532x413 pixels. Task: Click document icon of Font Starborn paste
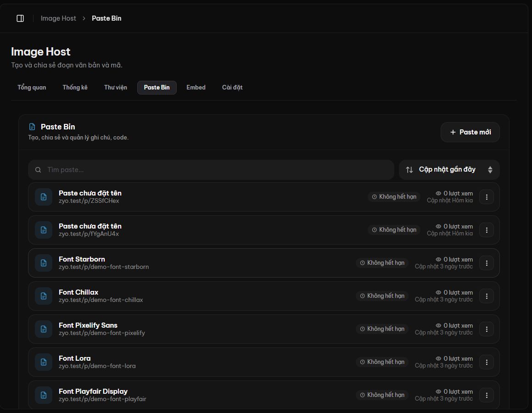(44, 263)
